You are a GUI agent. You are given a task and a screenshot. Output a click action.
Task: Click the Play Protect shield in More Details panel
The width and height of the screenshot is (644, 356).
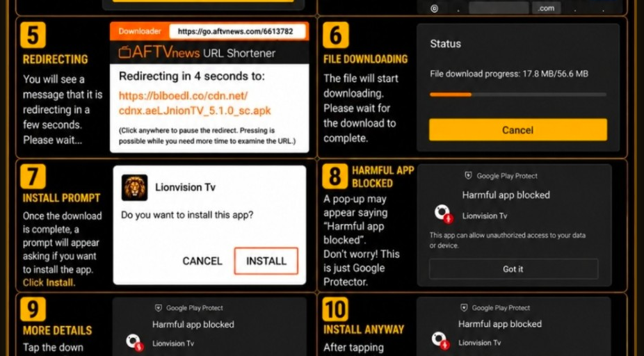(x=158, y=308)
